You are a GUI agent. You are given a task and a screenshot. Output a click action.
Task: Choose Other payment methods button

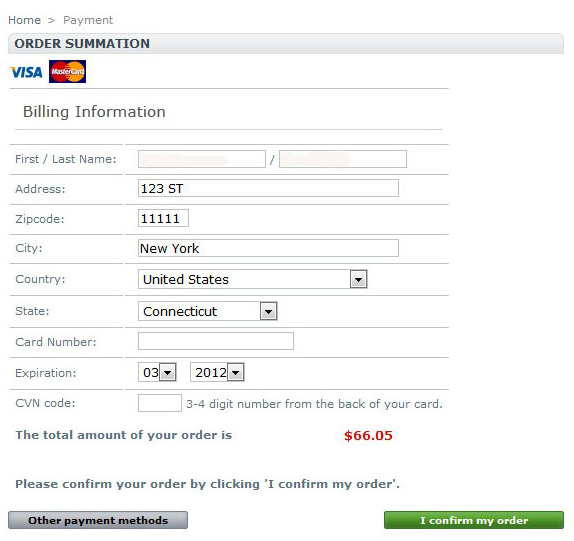coord(98,520)
